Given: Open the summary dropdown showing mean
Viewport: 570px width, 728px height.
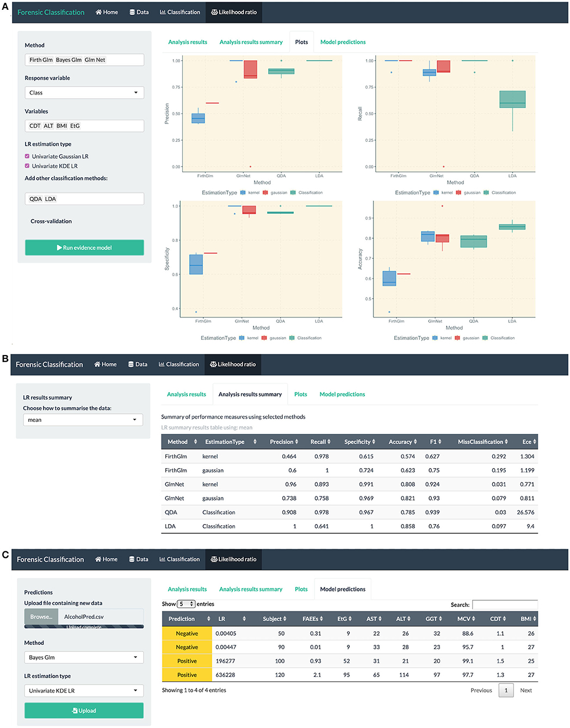Looking at the screenshot, I should [x=83, y=420].
